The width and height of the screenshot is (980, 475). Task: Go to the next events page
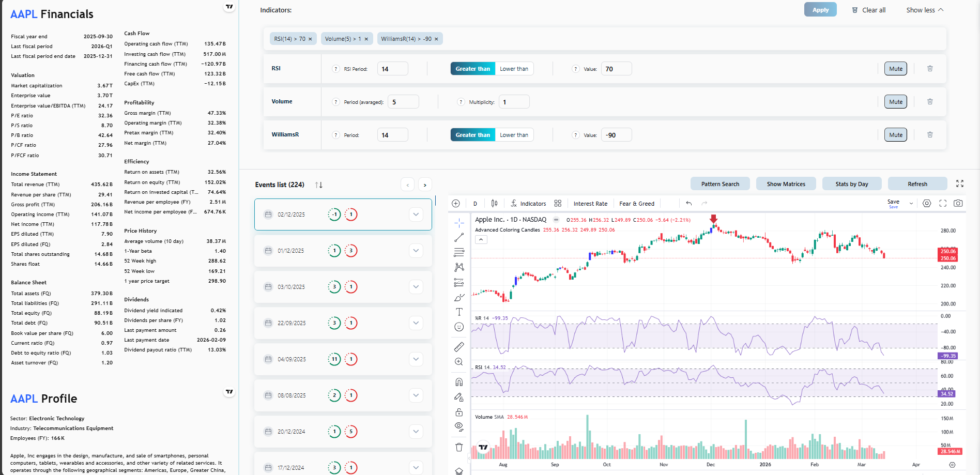coord(425,185)
